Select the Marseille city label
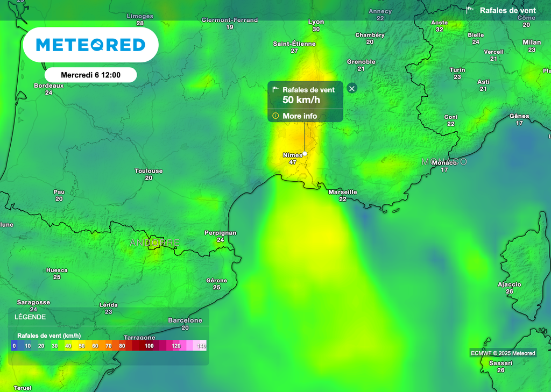Screen dimensions: 551x392 click(343, 192)
